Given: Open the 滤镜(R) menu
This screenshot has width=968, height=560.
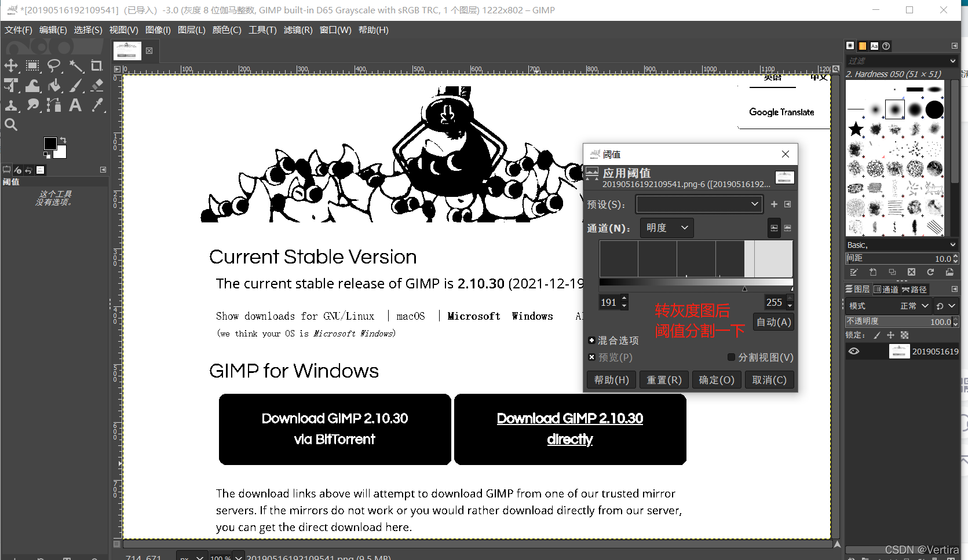Looking at the screenshot, I should 298,30.
